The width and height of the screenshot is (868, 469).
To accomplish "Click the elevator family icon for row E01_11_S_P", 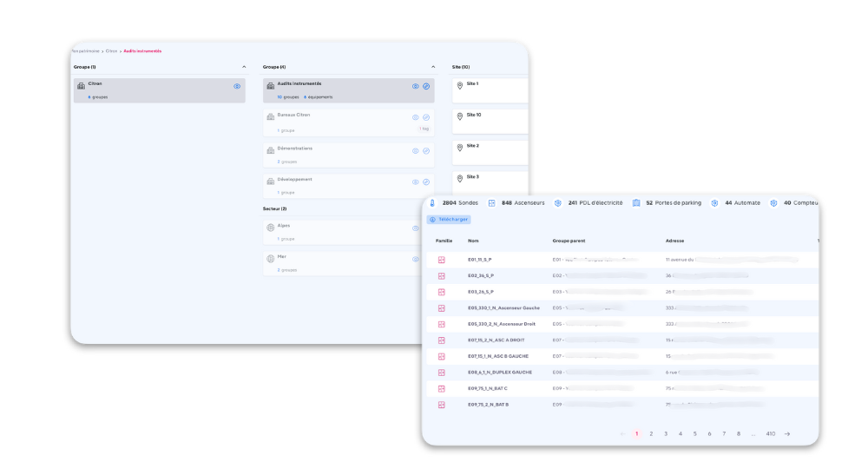I will click(441, 260).
